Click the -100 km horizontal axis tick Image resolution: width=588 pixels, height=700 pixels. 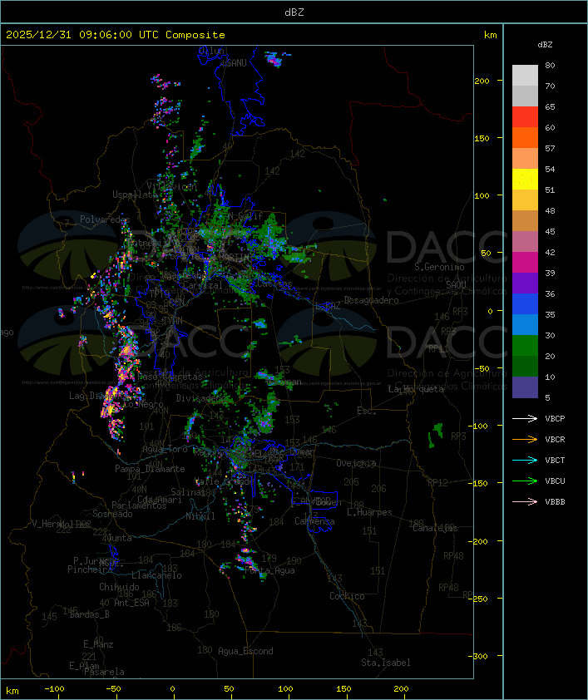pyautogui.click(x=54, y=689)
